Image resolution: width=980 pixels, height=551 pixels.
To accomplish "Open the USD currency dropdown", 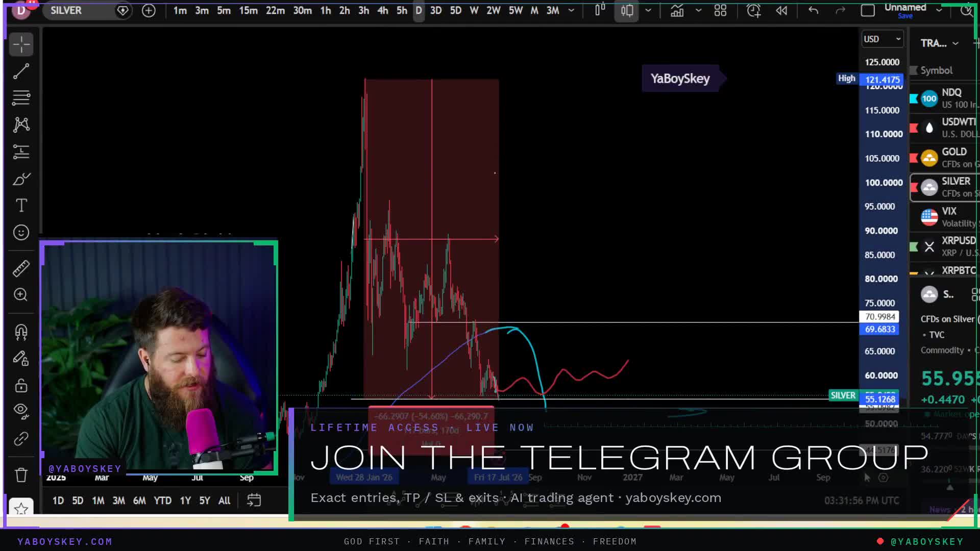I will click(x=882, y=39).
